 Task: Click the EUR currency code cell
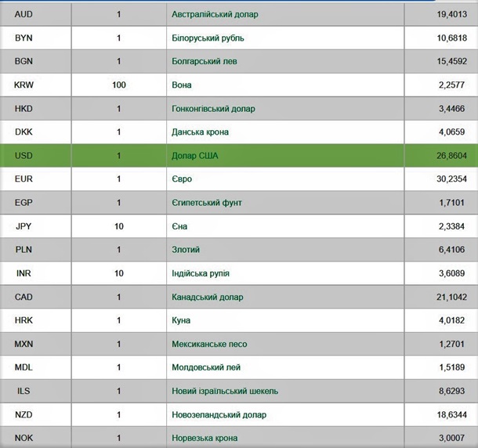24,179
